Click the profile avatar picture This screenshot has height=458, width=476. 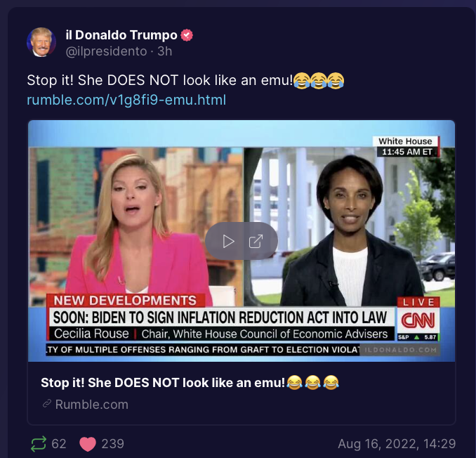click(x=41, y=42)
